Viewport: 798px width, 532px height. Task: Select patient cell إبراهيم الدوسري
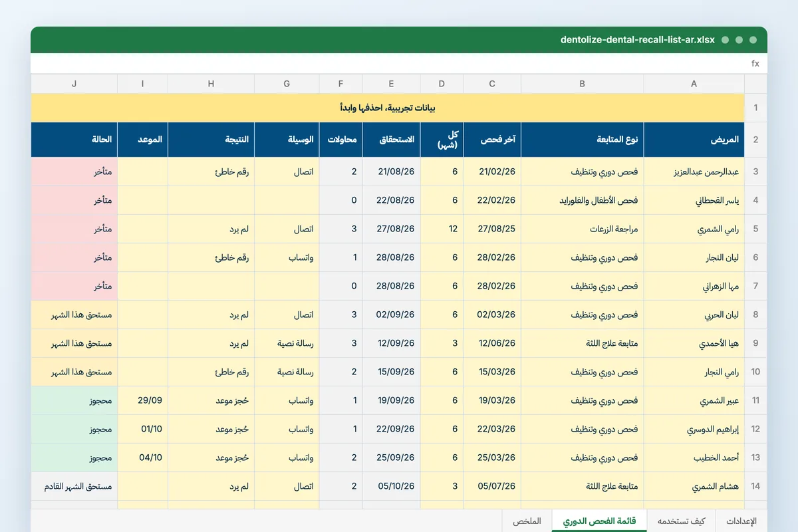[694, 429]
